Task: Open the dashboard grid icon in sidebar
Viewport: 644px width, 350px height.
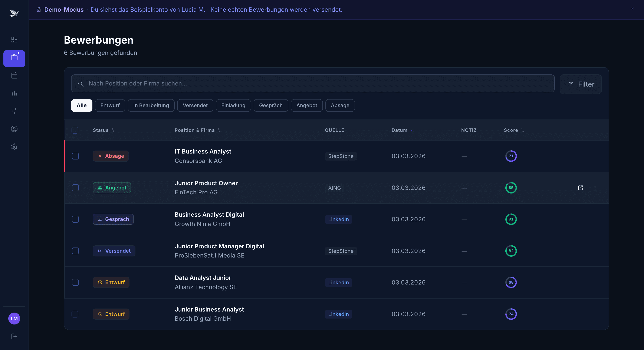Action: click(14, 39)
